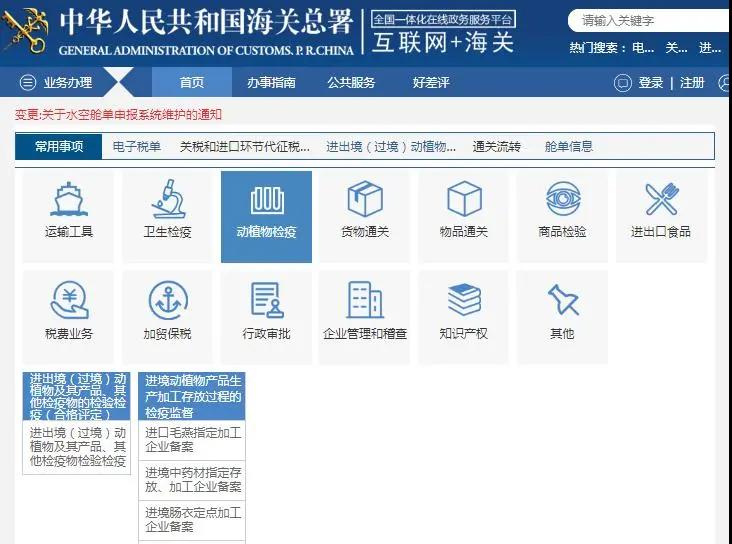Viewport: 732px width, 544px height.
Task: Open the 好差评 navigation item
Action: coord(431,83)
